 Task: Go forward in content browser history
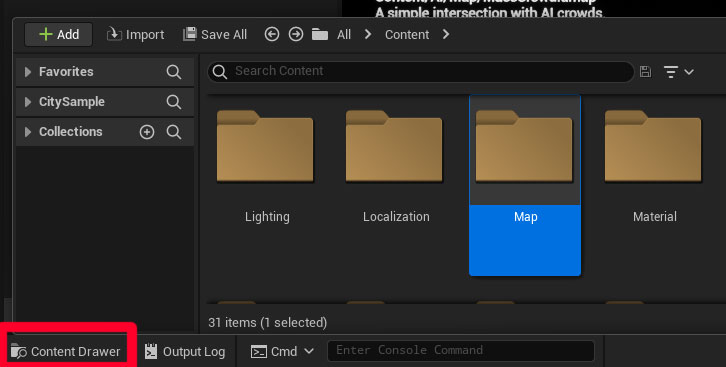[295, 34]
